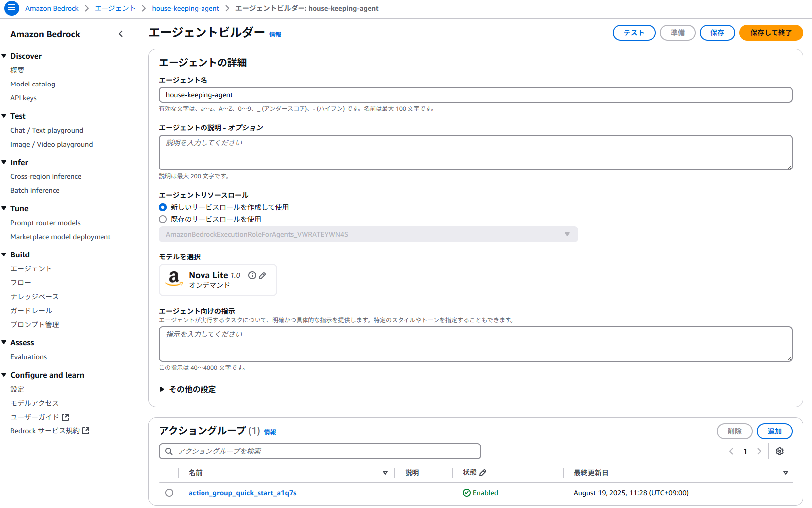The height and width of the screenshot is (508, 812).
Task: Open the service role dropdown
Action: tap(368, 234)
